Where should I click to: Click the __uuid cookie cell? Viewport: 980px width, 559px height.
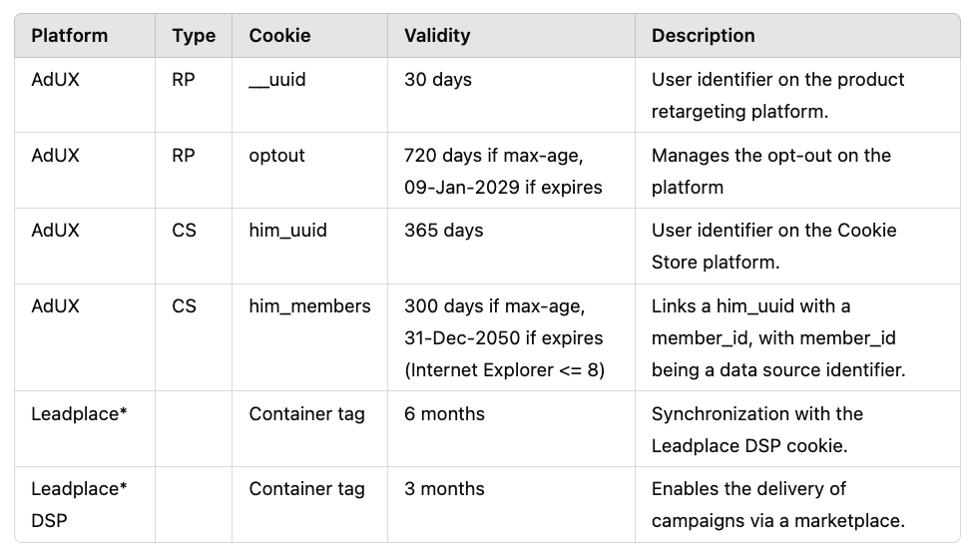pos(277,80)
